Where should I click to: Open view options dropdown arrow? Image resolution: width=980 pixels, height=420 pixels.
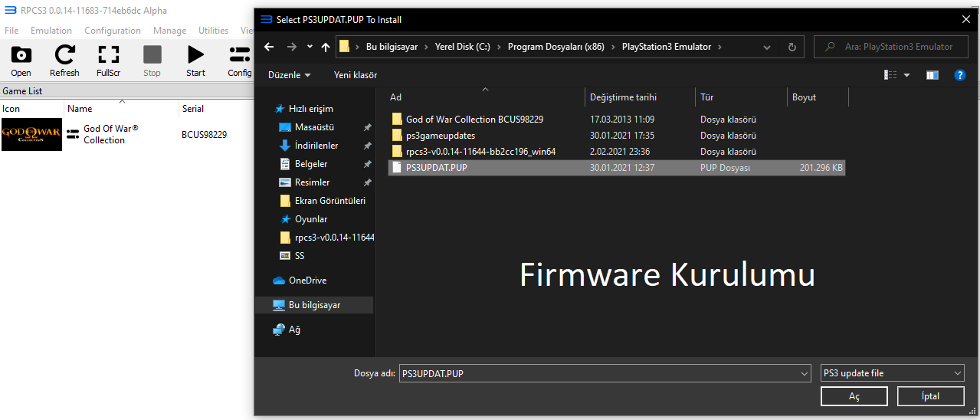click(x=907, y=75)
